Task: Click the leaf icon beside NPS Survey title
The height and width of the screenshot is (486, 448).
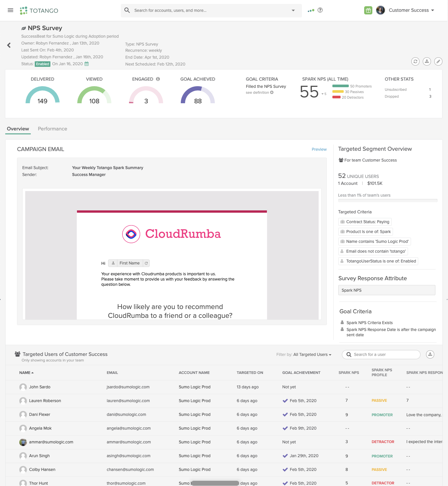Action: (x=24, y=28)
